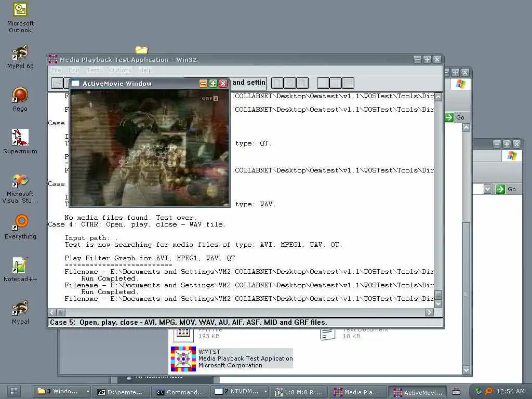Screen dimensions: 532x399
Task: Click the video frame in ActiveMovie Window
Action: (x=149, y=148)
